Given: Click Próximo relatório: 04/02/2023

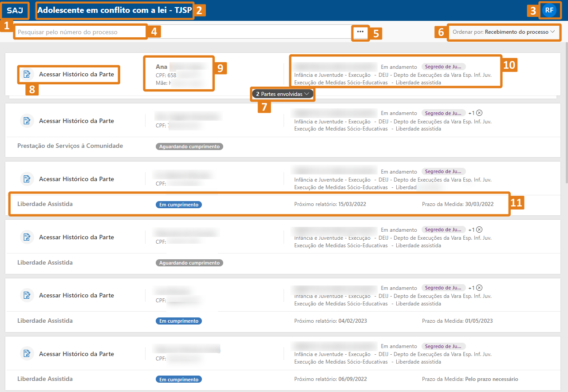Looking at the screenshot, I should pyautogui.click(x=331, y=321).
